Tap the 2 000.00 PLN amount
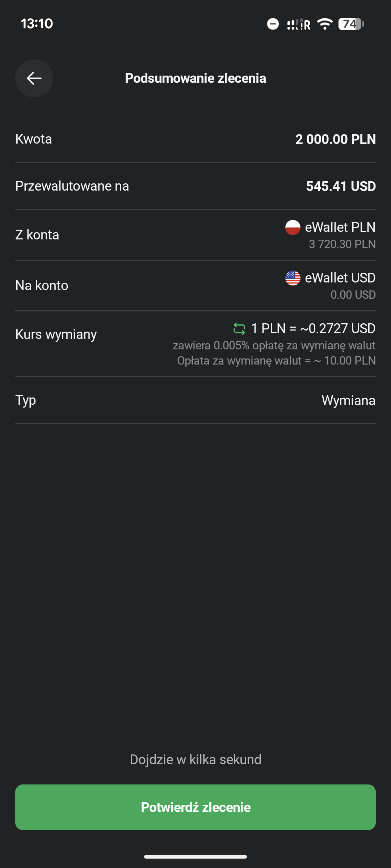The width and height of the screenshot is (391, 868). 336,139
